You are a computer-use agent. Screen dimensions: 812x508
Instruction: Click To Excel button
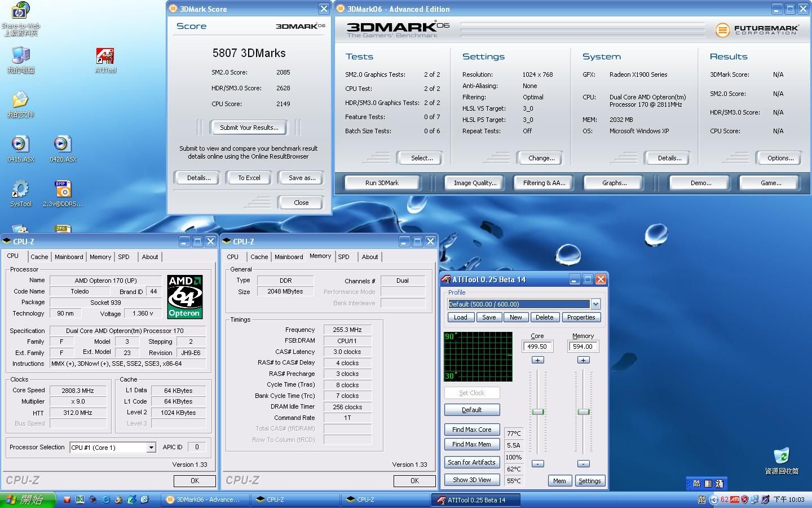249,178
